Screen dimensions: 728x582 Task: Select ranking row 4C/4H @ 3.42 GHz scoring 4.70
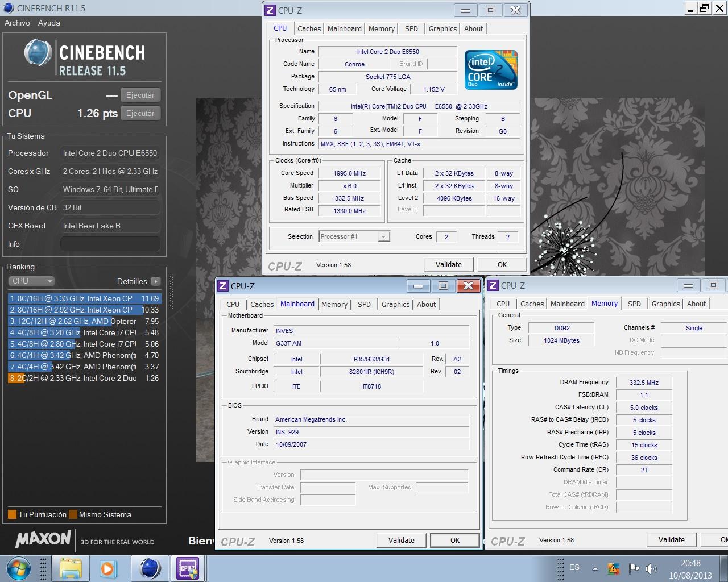[85, 355]
